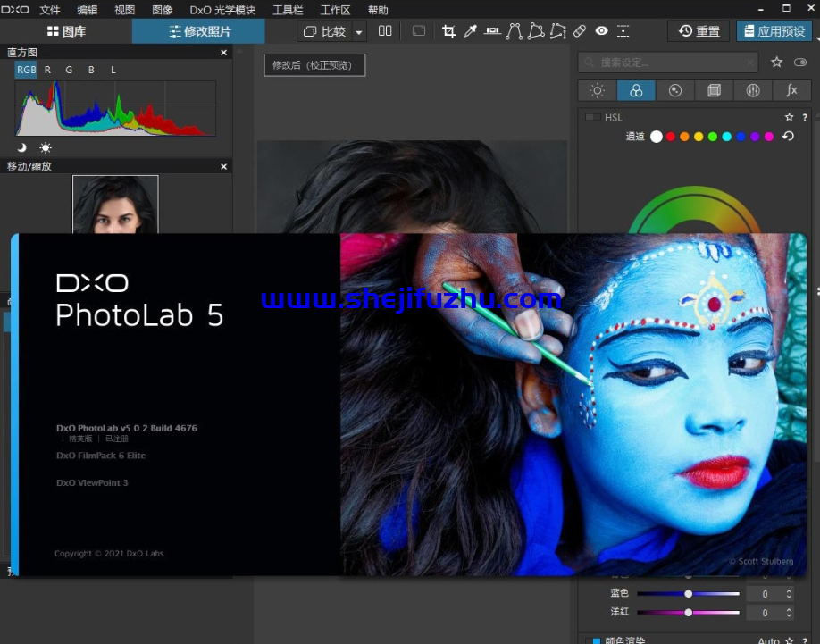Viewport: 820px width, 644px height.
Task: Toggle the HSL correction on or off
Action: point(592,117)
